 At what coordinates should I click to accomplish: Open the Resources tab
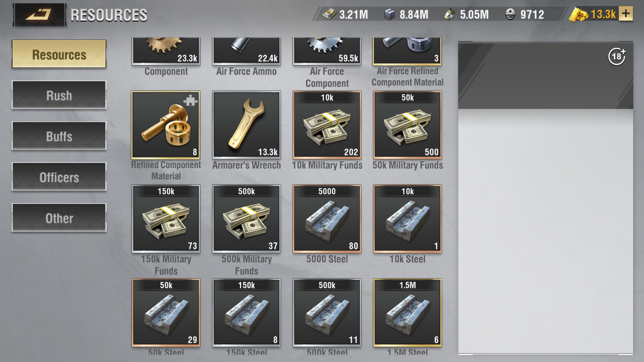coord(59,54)
